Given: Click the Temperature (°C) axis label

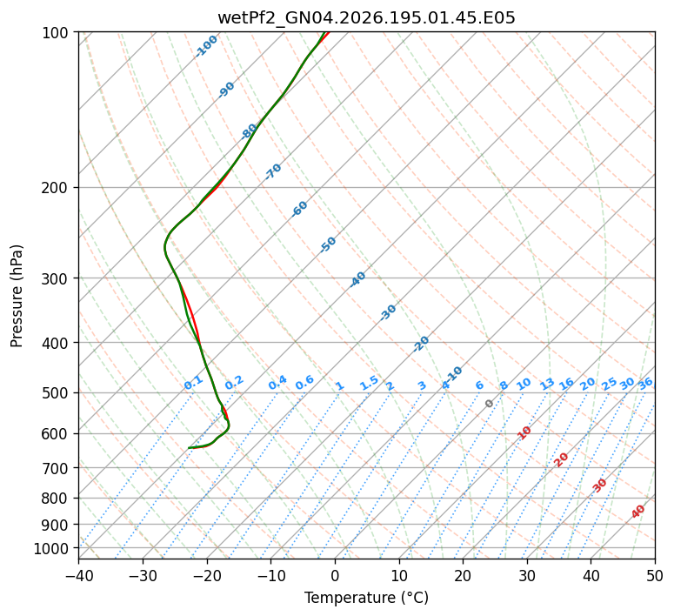Looking at the screenshot, I should point(366,598).
